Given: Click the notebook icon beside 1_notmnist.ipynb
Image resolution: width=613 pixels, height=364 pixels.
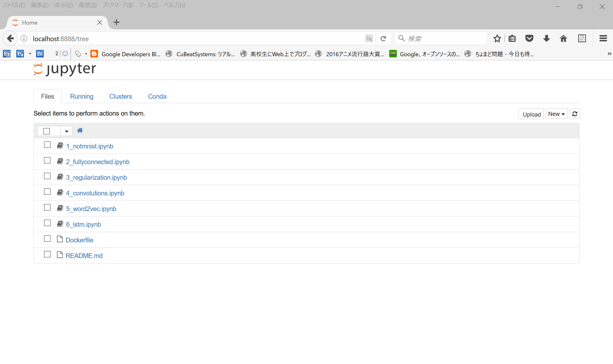Looking at the screenshot, I should tap(60, 146).
